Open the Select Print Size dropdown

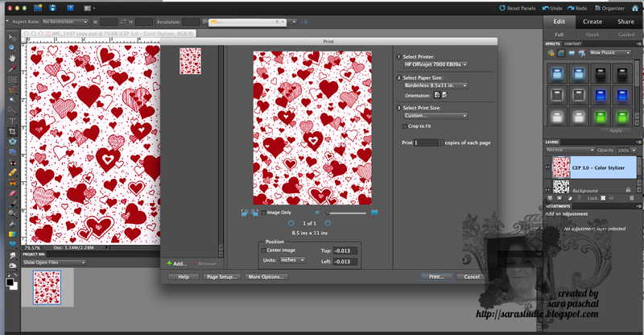click(x=436, y=116)
